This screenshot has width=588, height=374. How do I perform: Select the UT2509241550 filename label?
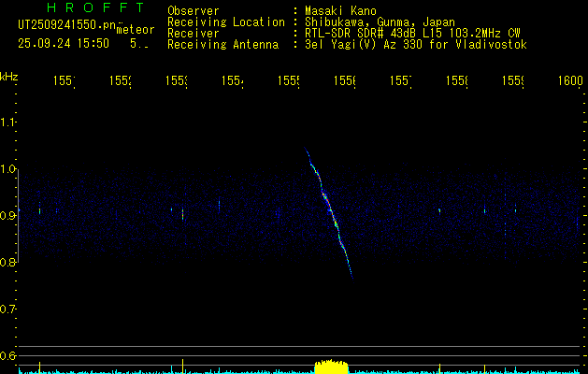pos(64,25)
